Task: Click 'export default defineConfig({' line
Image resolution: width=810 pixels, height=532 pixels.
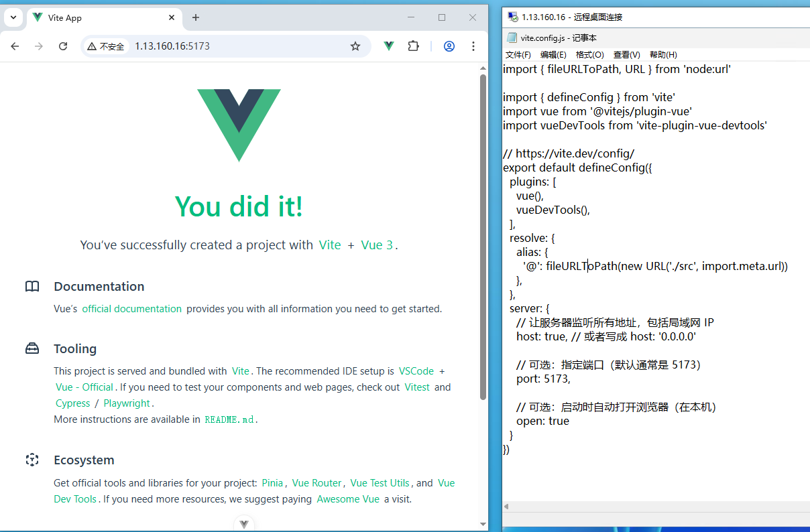Action: coord(577,168)
